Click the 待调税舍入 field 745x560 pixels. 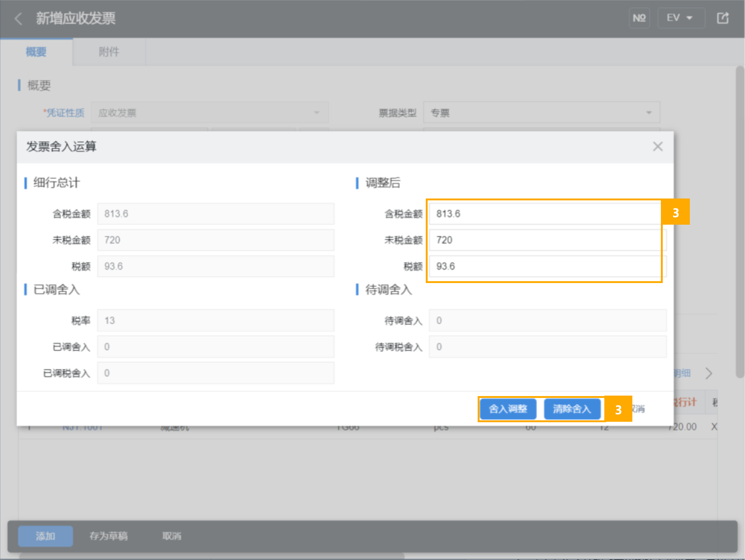pyautogui.click(x=548, y=347)
